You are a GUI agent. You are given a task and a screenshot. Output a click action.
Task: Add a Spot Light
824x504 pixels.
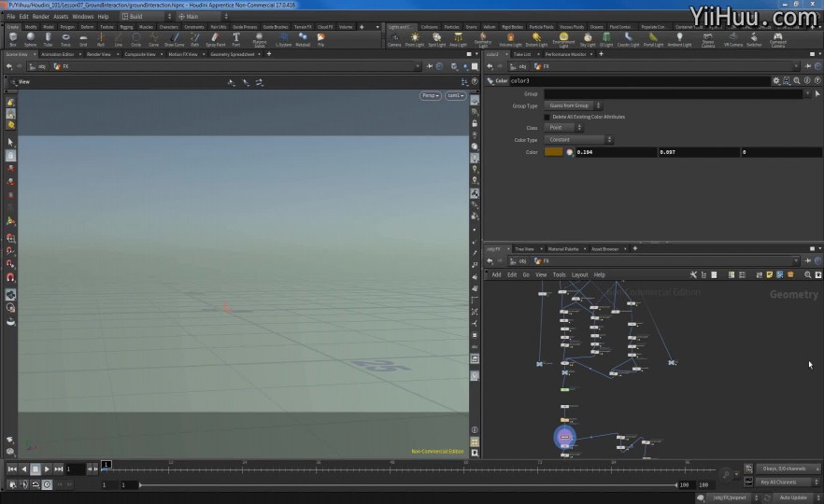coord(436,40)
